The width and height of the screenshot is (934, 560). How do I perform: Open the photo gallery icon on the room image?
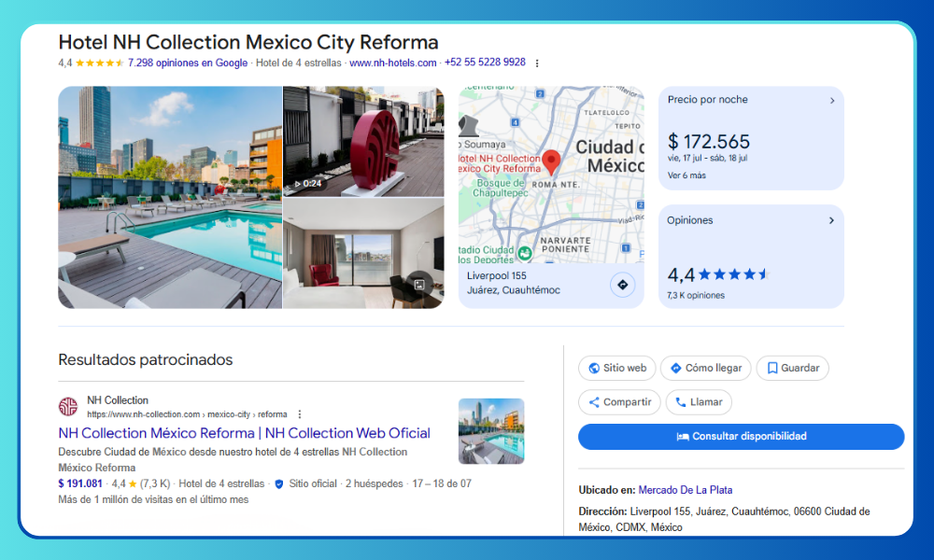click(x=419, y=285)
